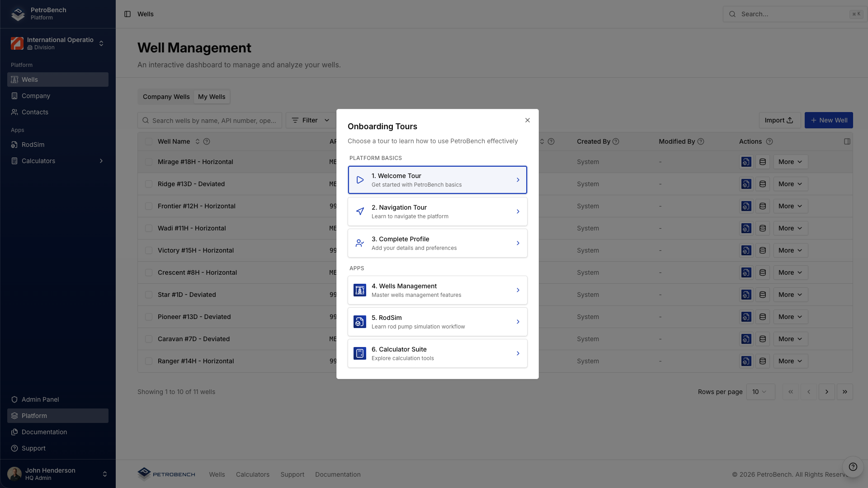Open Contacts in the sidebar
The width and height of the screenshot is (868, 488).
(x=35, y=112)
